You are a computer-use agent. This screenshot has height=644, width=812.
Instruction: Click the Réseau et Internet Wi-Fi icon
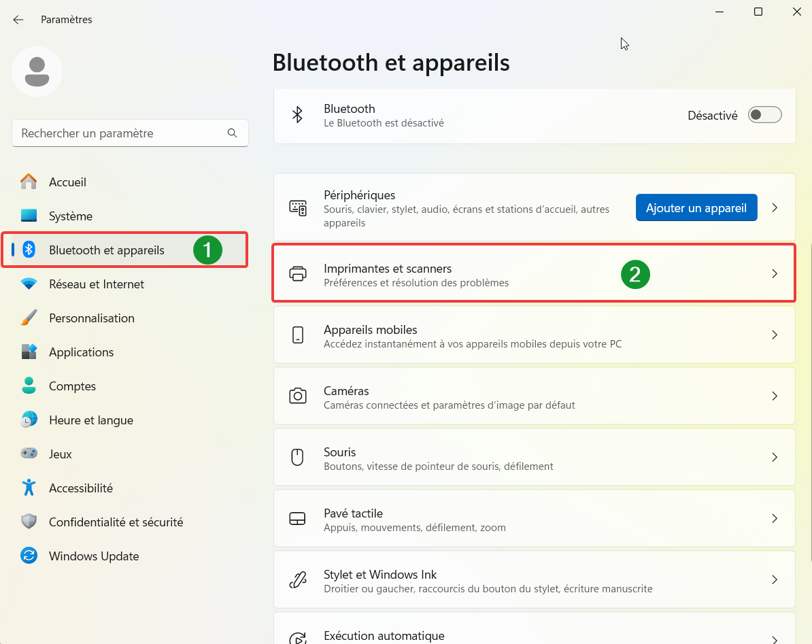pos(29,284)
